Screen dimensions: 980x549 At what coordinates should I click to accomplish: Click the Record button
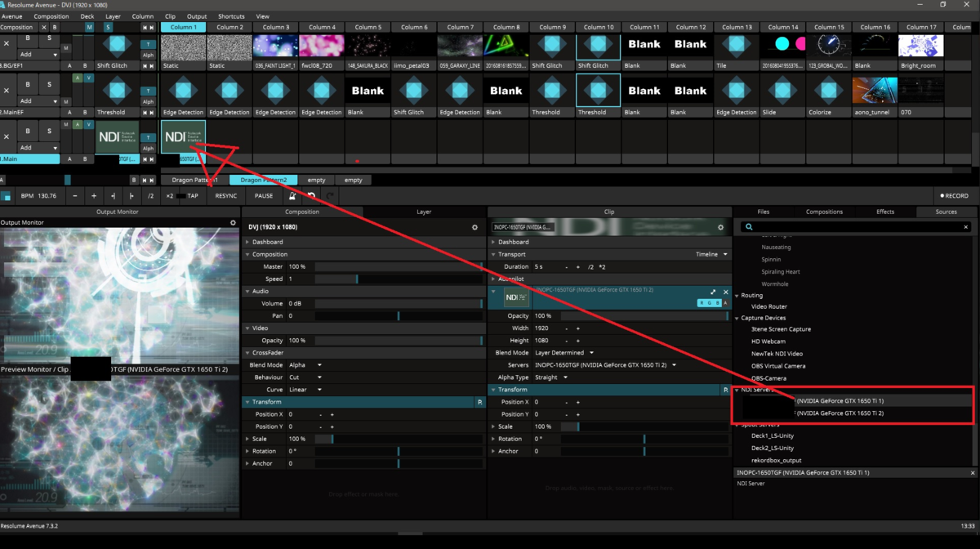(954, 196)
